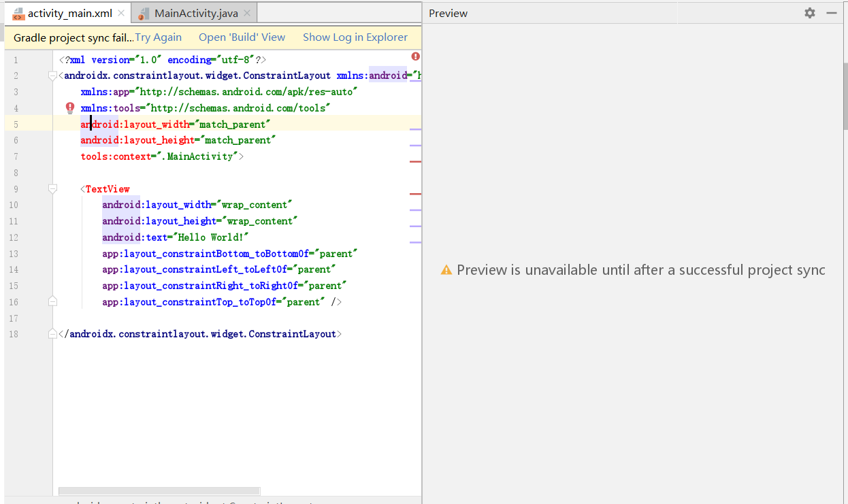The width and height of the screenshot is (848, 504).
Task: Click the fold end marker on line 16
Action: 53,301
